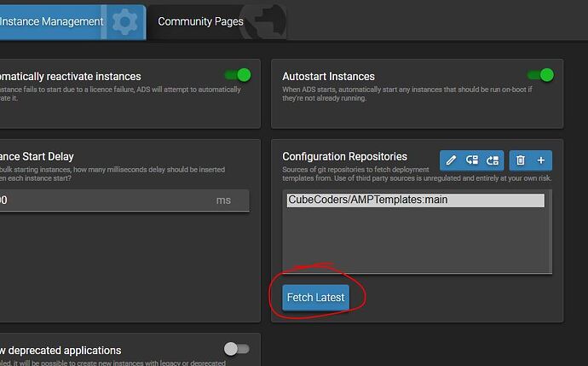Click the Fetch Latest button
Viewport: 588px width, 366px height.
tap(316, 298)
